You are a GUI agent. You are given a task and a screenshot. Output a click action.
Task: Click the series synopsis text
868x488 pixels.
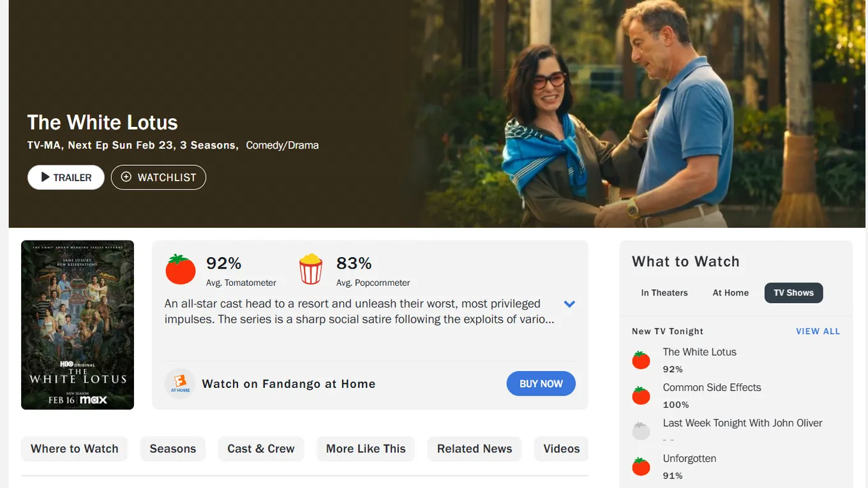click(359, 311)
